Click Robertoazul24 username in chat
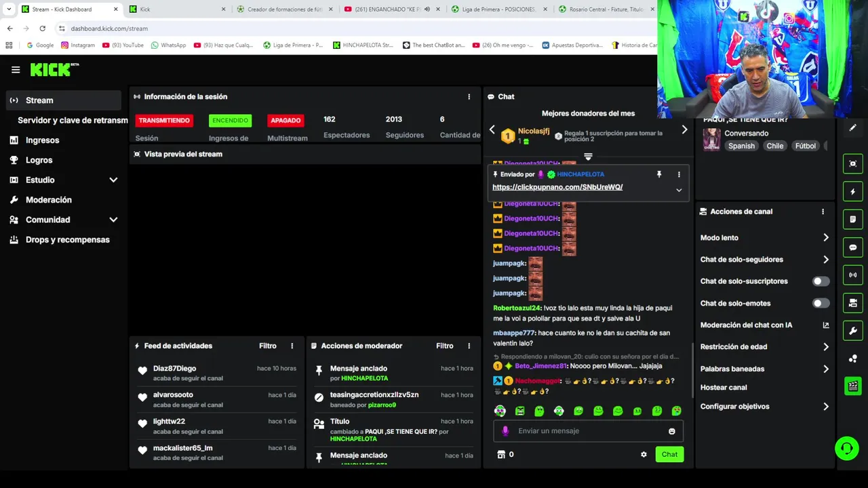The height and width of the screenshot is (488, 868). pos(517,308)
